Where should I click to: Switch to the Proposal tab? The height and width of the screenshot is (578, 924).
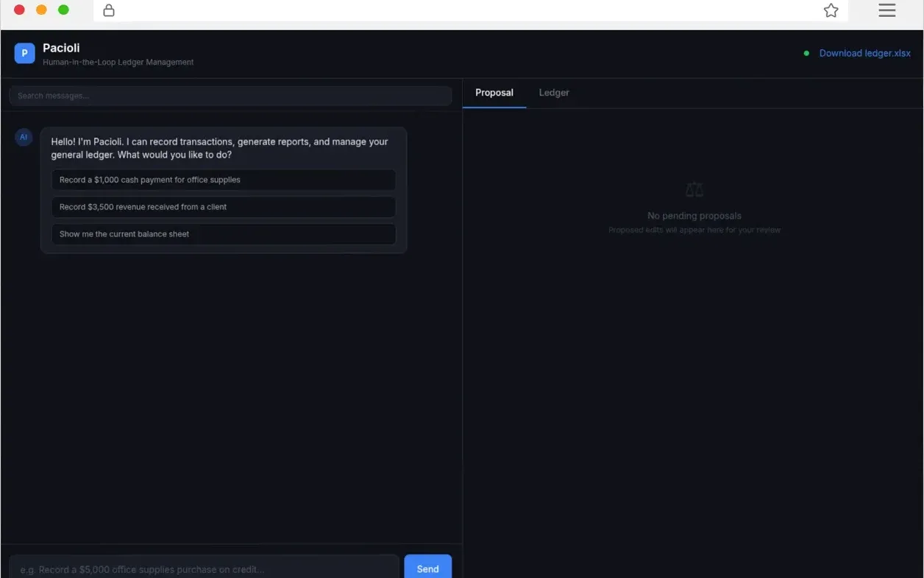[494, 93]
